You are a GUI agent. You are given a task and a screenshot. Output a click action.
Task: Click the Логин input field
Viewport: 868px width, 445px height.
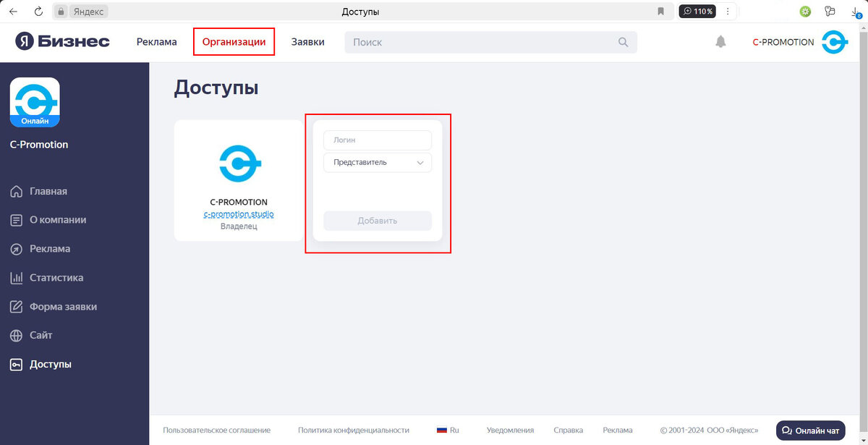(377, 140)
